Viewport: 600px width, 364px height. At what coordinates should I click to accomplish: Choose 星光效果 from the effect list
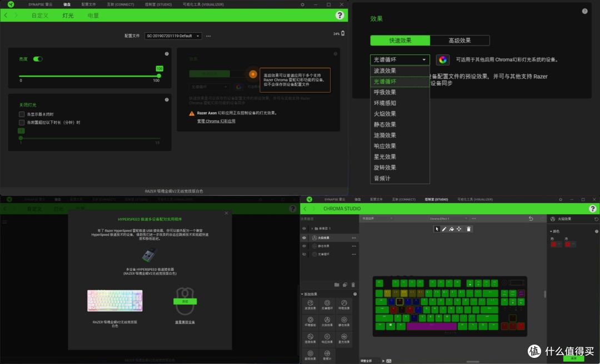[400, 157]
